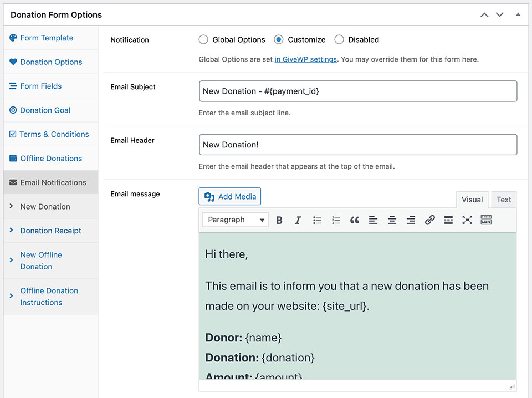Open Offline Donation Instructions email settings

[x=51, y=297]
